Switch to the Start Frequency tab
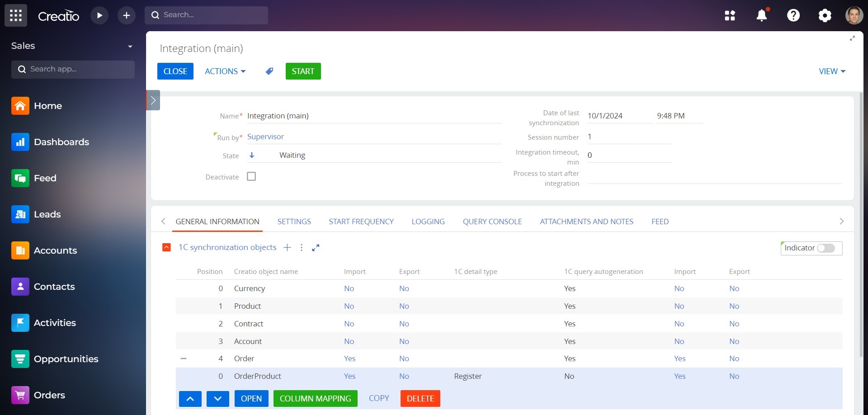 point(361,222)
